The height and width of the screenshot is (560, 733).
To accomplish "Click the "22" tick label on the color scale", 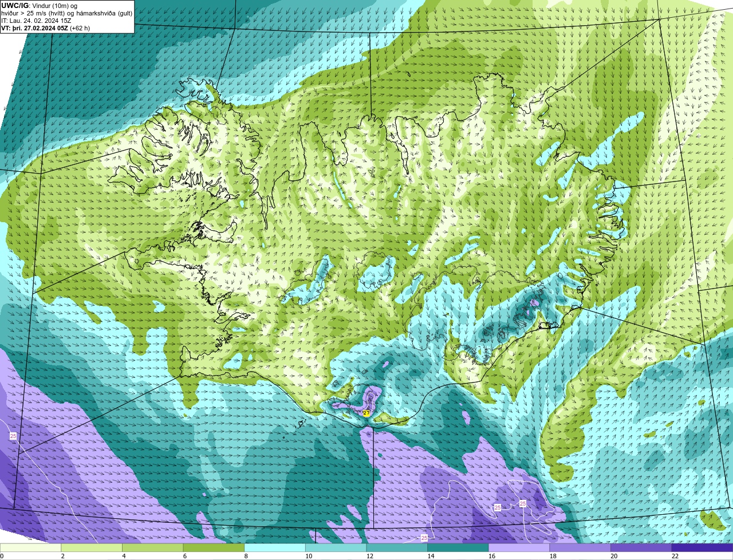I will point(675,556).
